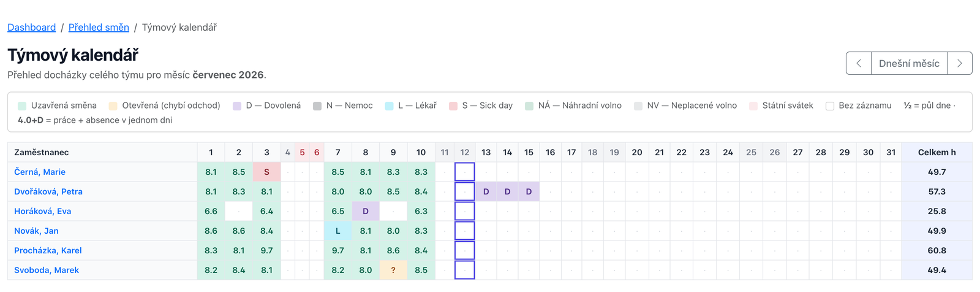Image resolution: width=980 pixels, height=292 pixels.
Task: Select Černá's 8.5 cell on day 2
Action: pyautogui.click(x=239, y=172)
